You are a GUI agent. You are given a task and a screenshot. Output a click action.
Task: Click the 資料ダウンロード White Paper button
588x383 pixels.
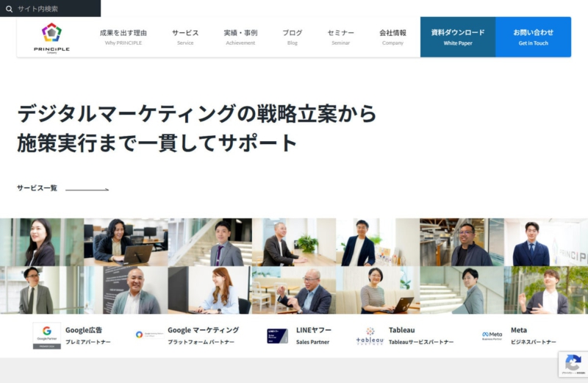(458, 37)
